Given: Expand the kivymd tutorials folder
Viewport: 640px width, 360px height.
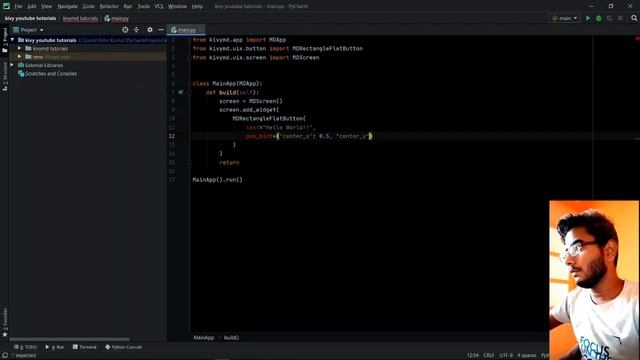Looking at the screenshot, I should coord(19,48).
